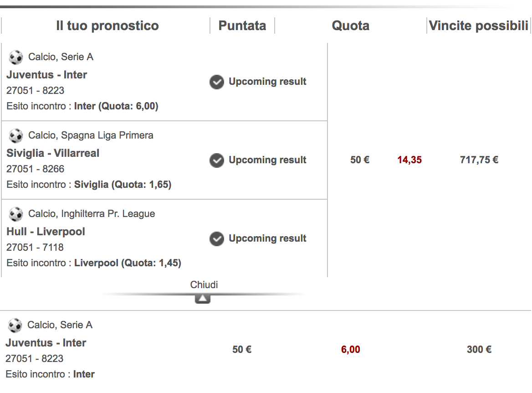Select the Quota column header
The image size is (532, 393).
pos(350,26)
